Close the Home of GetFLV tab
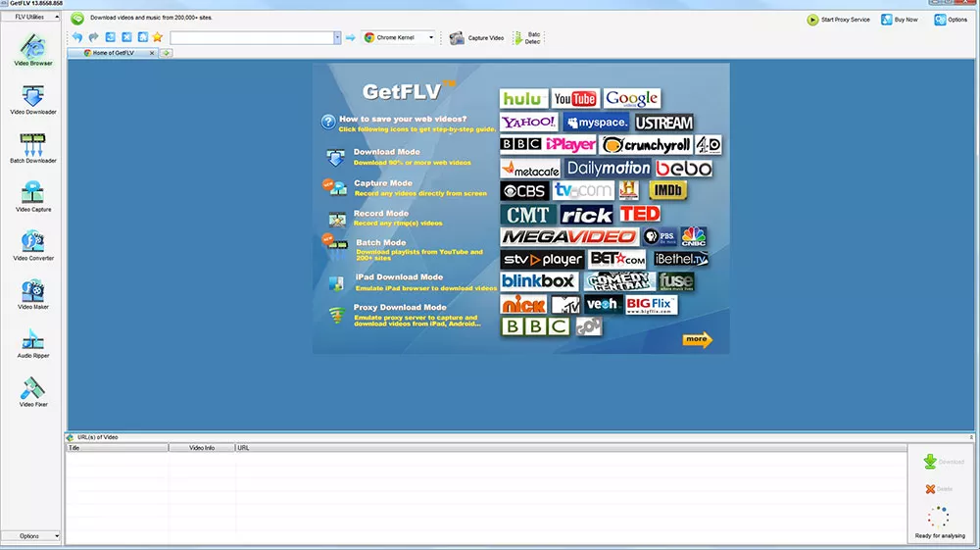980x550 pixels. click(152, 53)
